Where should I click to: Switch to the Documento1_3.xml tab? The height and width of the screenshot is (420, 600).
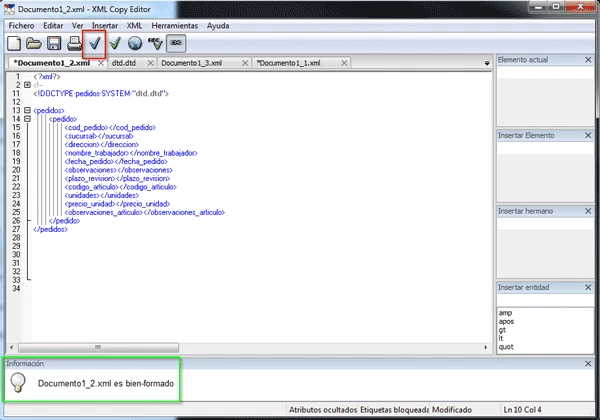tap(190, 62)
